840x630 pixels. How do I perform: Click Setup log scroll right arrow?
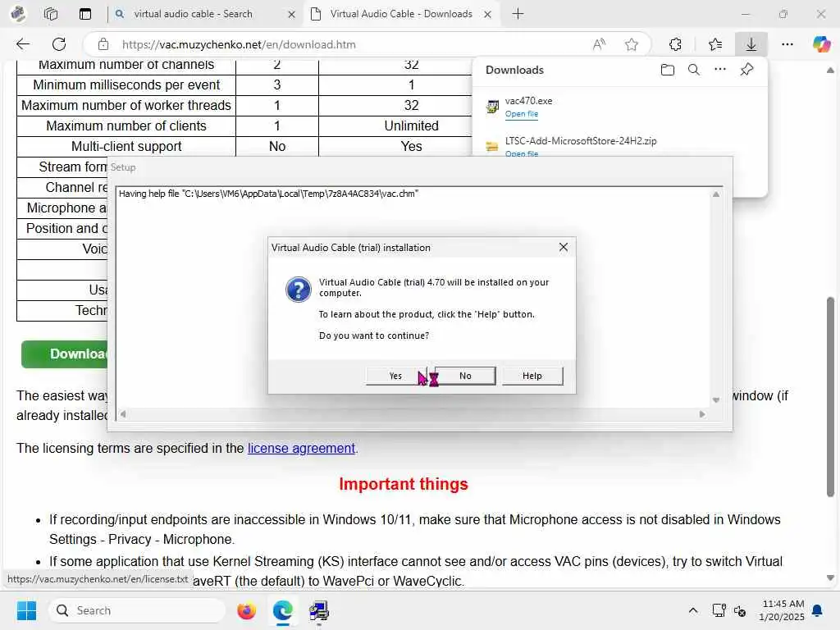click(x=702, y=413)
